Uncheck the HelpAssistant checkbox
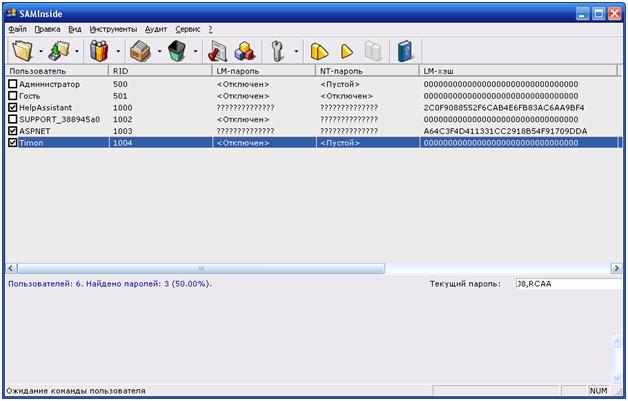 tap(13, 107)
